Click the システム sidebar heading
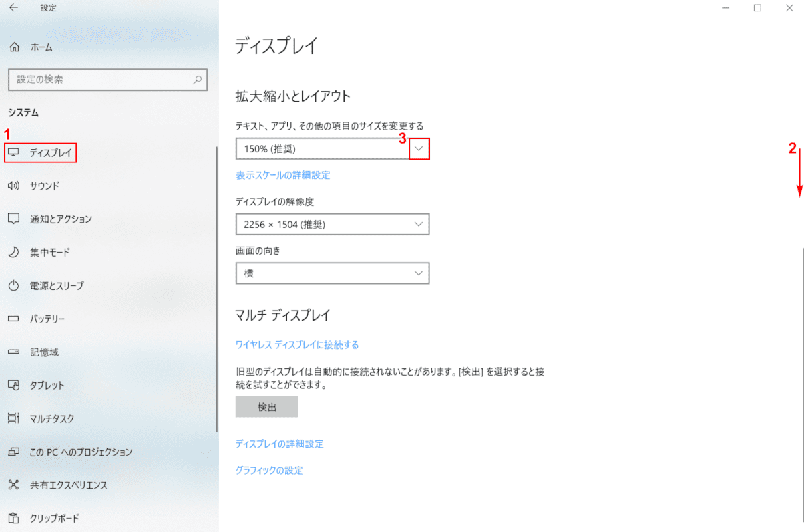Screen dimensions: 804x532 click(23, 113)
